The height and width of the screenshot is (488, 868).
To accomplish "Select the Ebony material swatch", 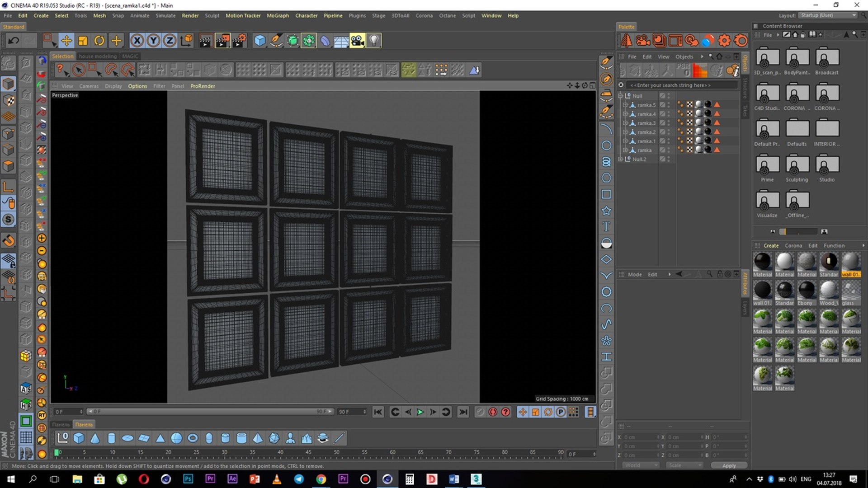I will click(807, 292).
